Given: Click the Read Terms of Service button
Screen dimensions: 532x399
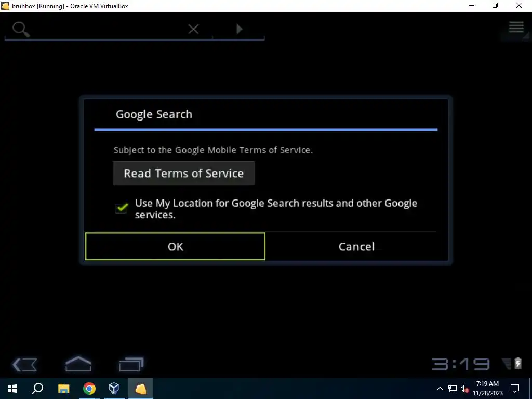Looking at the screenshot, I should pyautogui.click(x=183, y=173).
